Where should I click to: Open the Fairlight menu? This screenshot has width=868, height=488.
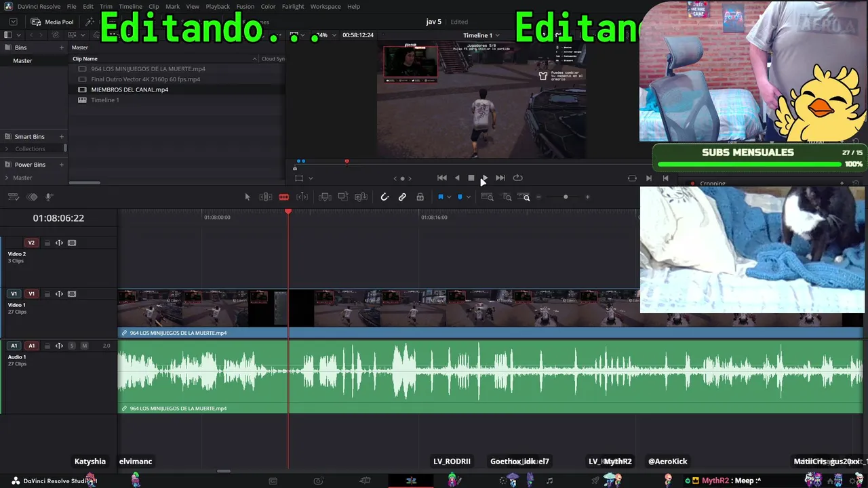293,7
